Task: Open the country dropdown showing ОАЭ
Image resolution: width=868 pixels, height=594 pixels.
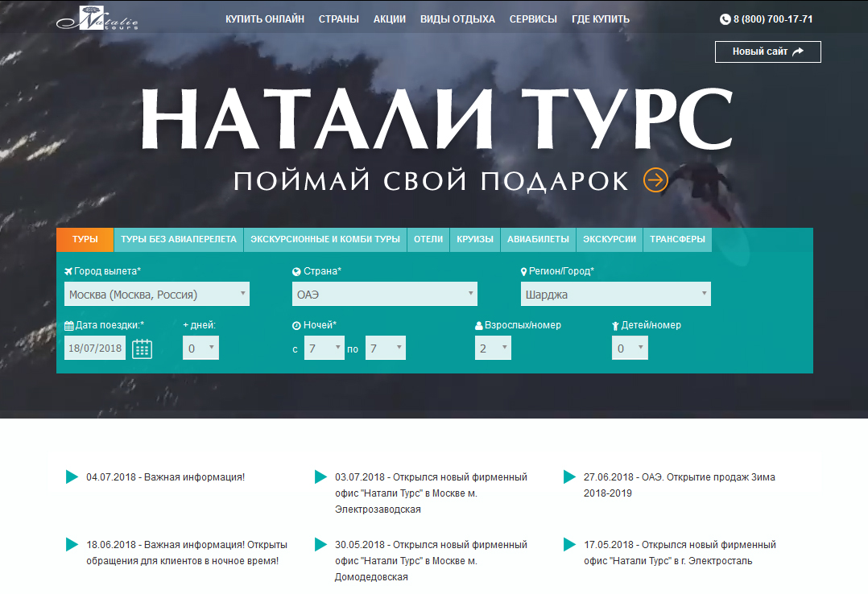Action: click(x=385, y=294)
